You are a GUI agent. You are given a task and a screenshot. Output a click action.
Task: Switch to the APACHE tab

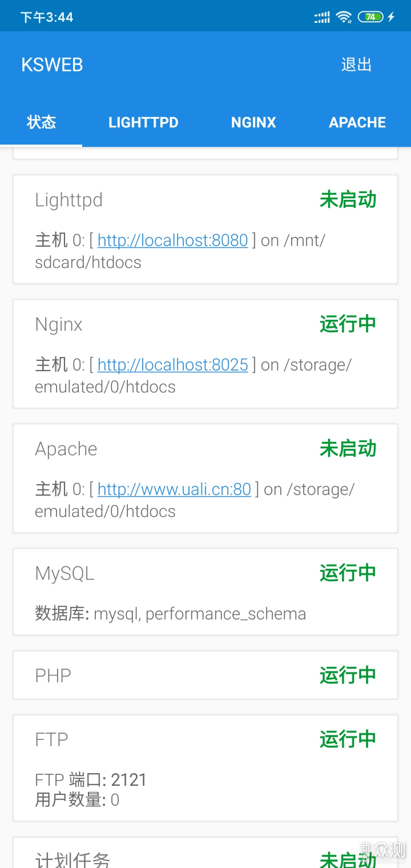point(357,122)
